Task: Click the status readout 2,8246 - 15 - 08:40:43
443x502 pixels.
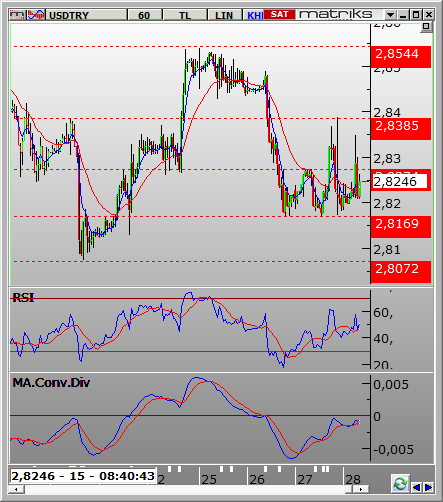Action: point(83,476)
